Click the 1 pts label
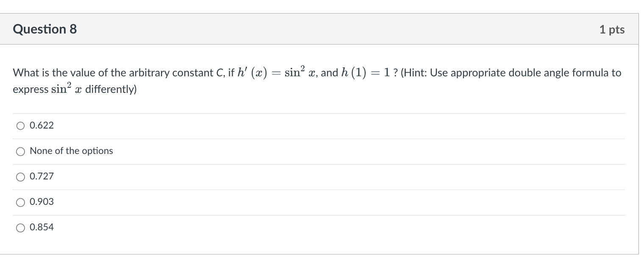 612,29
